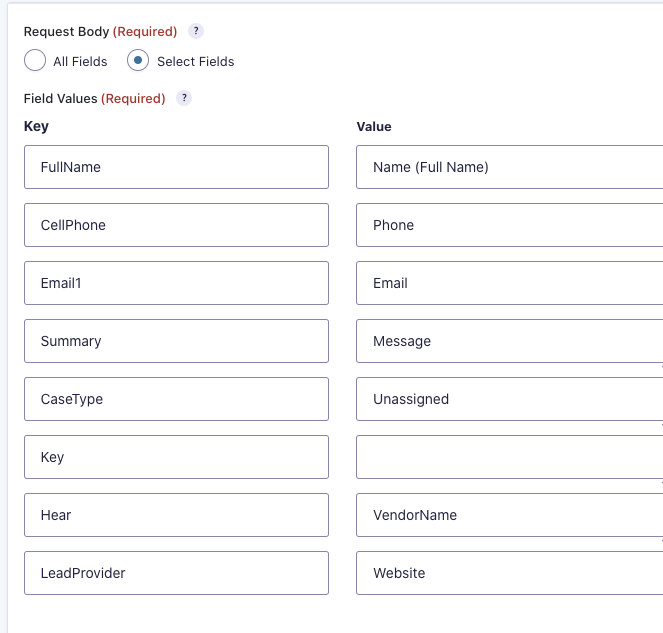Image resolution: width=663 pixels, height=633 pixels.
Task: Select the Select Fields radio option
Action: [x=138, y=60]
